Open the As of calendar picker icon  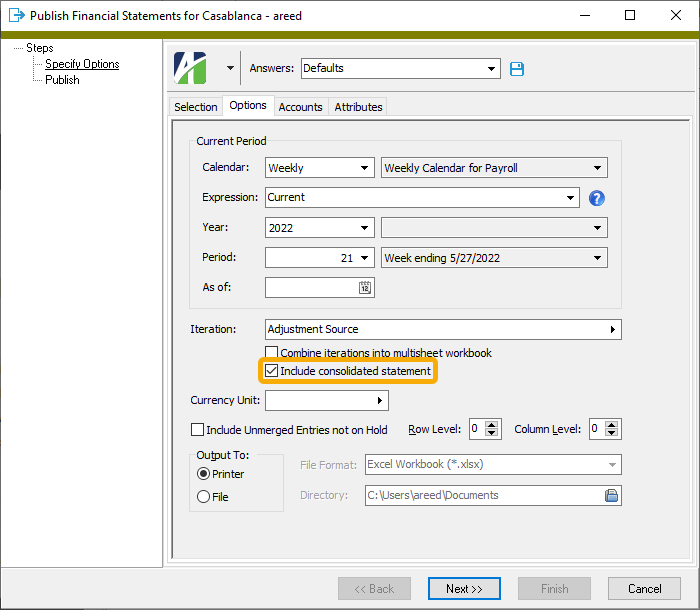coord(365,288)
